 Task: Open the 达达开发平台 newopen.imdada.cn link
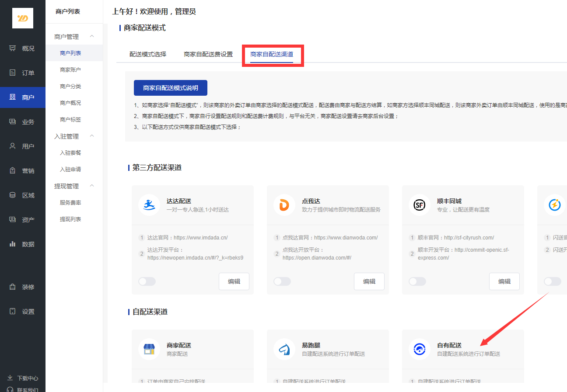[x=195, y=254]
